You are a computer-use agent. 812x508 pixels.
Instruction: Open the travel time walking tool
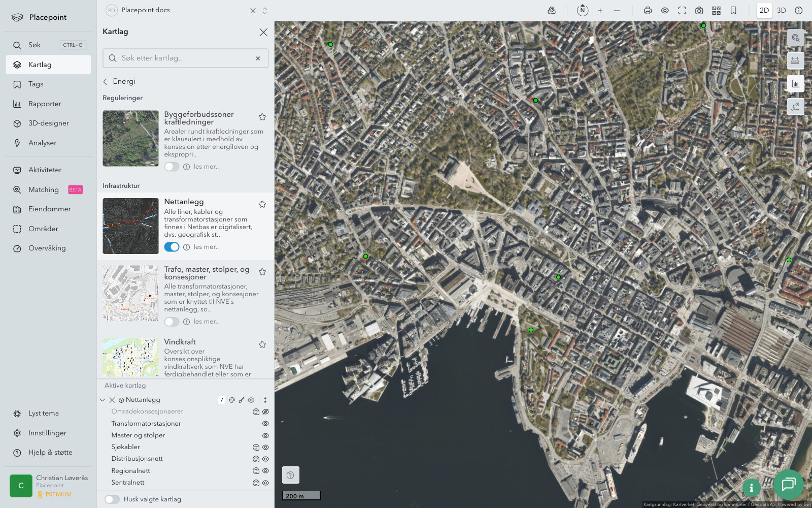click(x=795, y=107)
